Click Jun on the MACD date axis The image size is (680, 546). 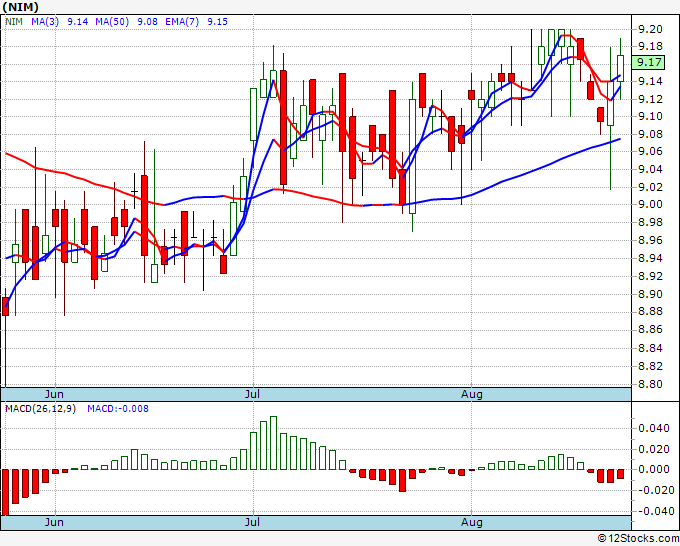[x=54, y=522]
